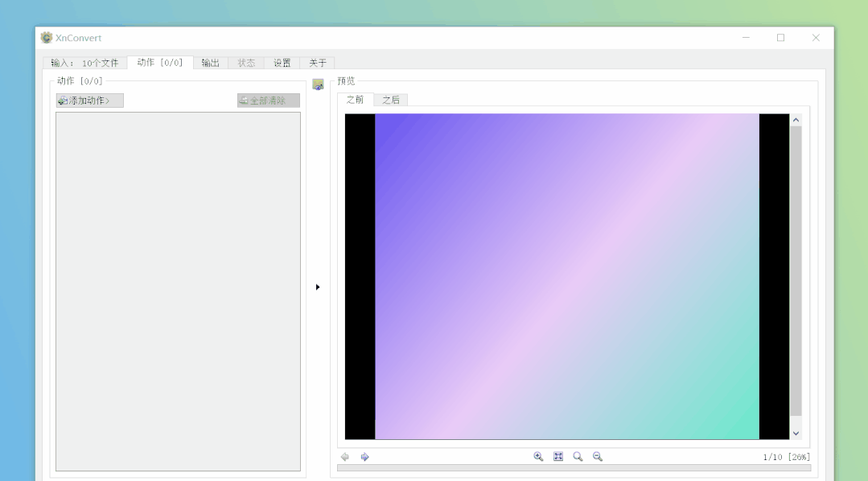868x481 pixels.
Task: Click the progress bar below the preview
Action: 574,467
